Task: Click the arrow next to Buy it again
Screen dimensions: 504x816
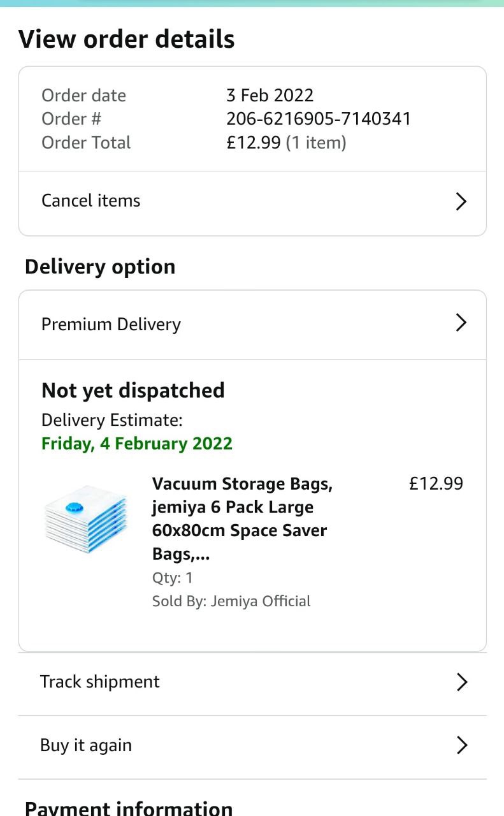Action: (x=462, y=745)
